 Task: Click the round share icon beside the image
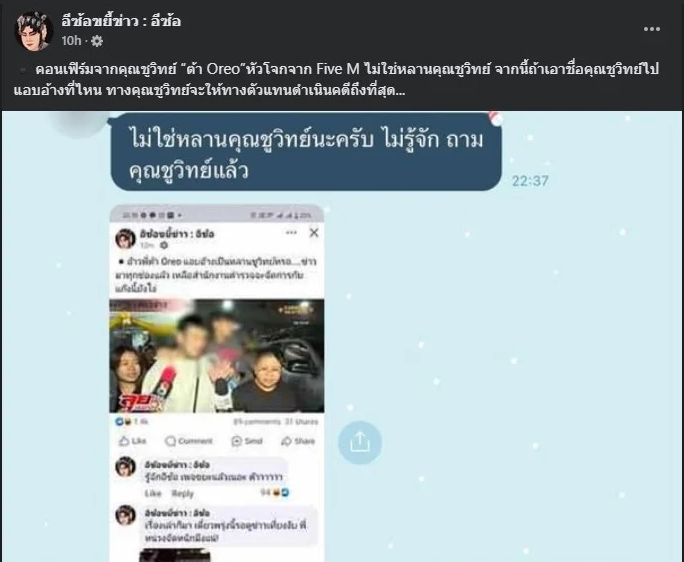[x=360, y=442]
